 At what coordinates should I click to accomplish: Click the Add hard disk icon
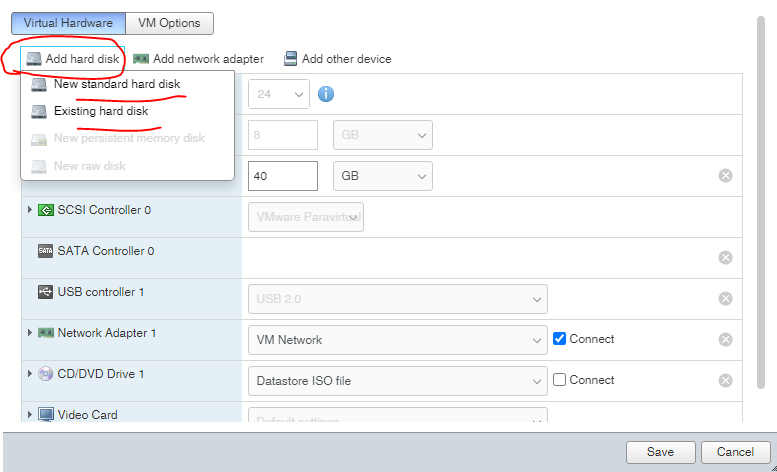tap(34, 59)
